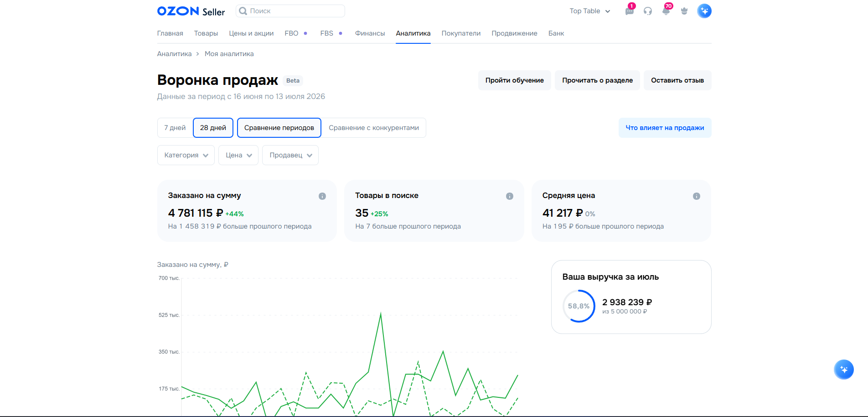Click the из 5 000 000 ₽ goal text

coord(625,312)
